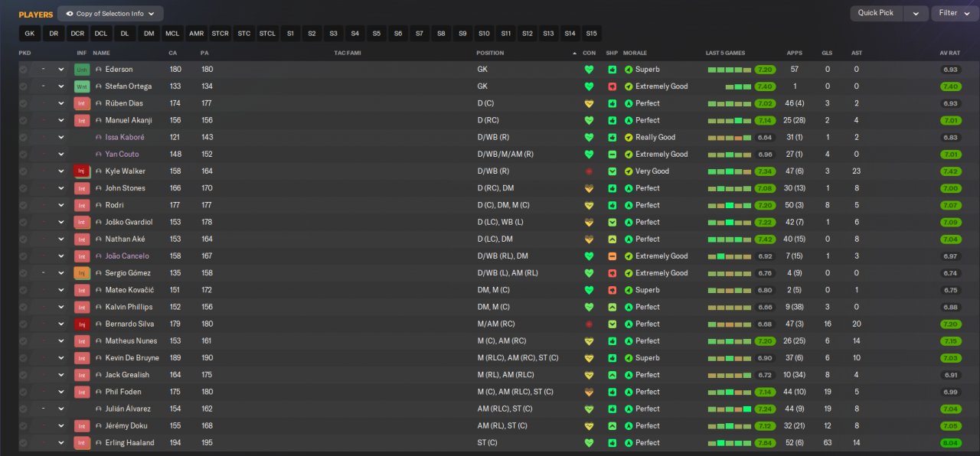980x456 pixels.
Task: Toggle Kevin De Bruyne's picked checkmark
Action: point(23,358)
